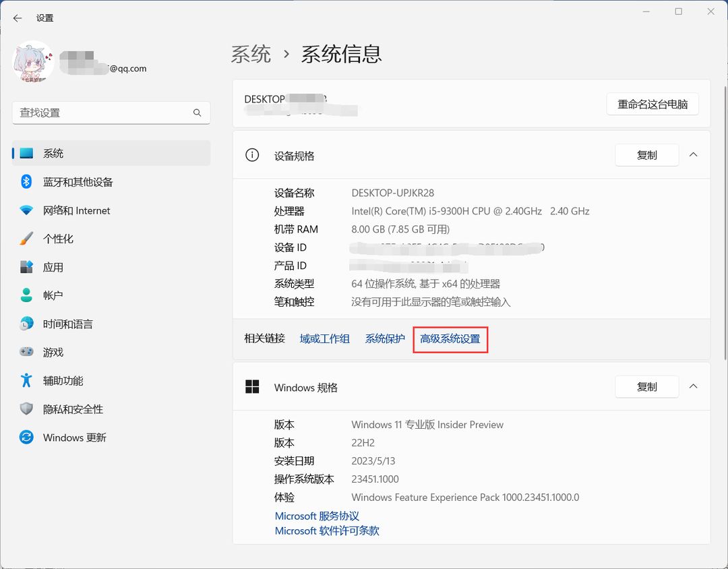Click the back arrow in Settings
728x569 pixels.
pos(18,18)
